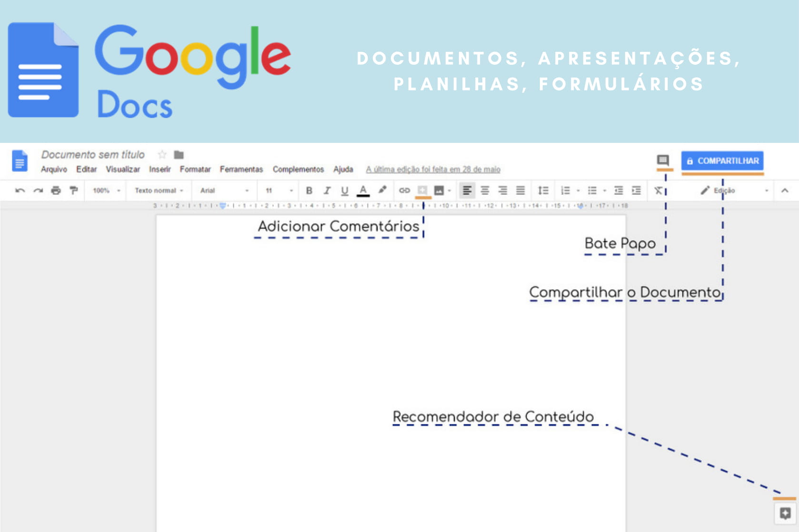Expand the numbered list dropdown arrow
Image resolution: width=799 pixels, height=532 pixels.
(x=578, y=191)
